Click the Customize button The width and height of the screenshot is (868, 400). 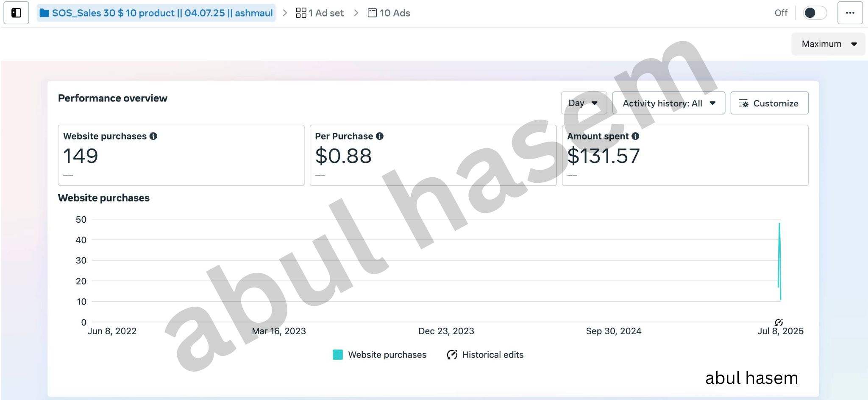769,103
